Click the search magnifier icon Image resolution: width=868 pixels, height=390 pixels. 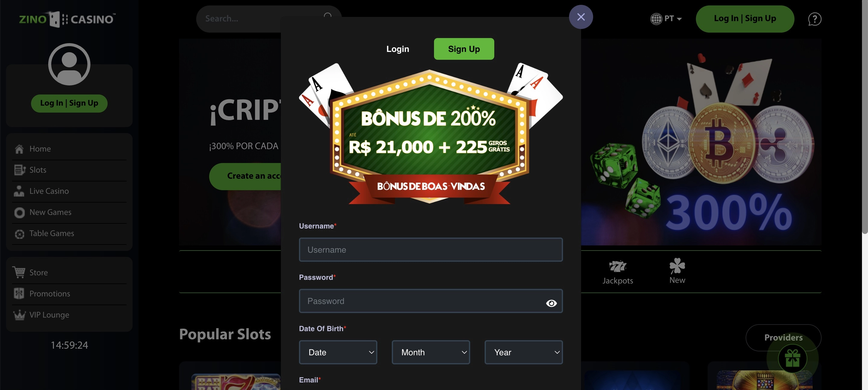(x=328, y=16)
